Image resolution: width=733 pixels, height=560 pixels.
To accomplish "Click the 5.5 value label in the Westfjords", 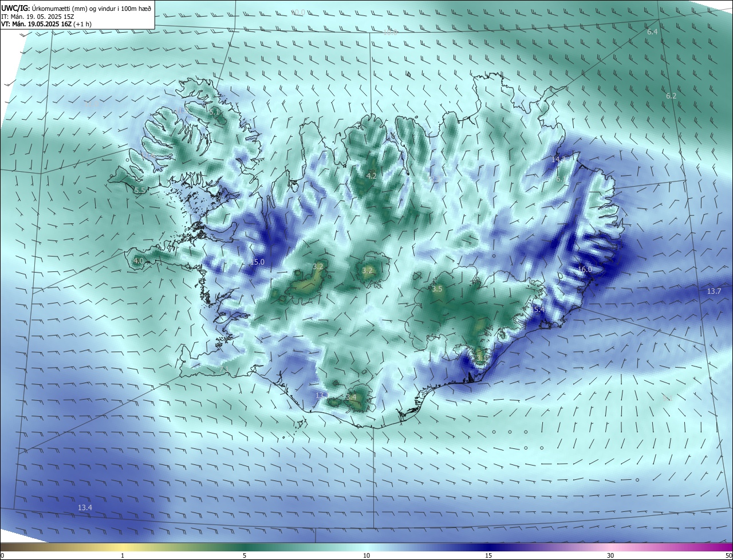I will pos(140,191).
